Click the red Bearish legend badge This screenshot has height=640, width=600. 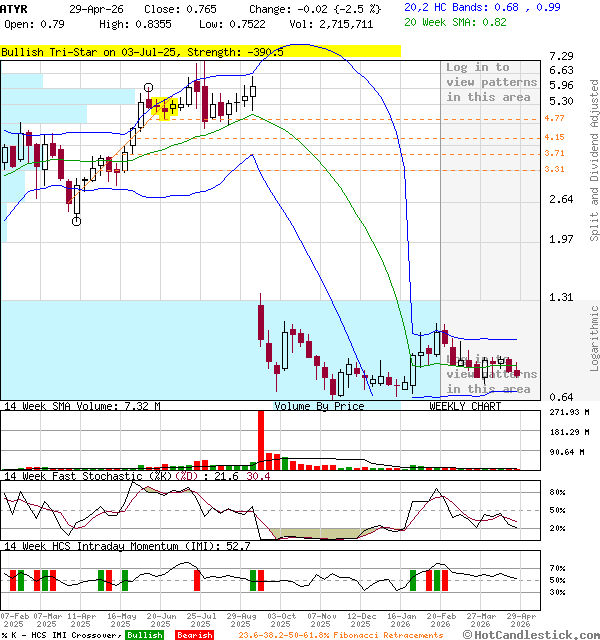[195, 635]
